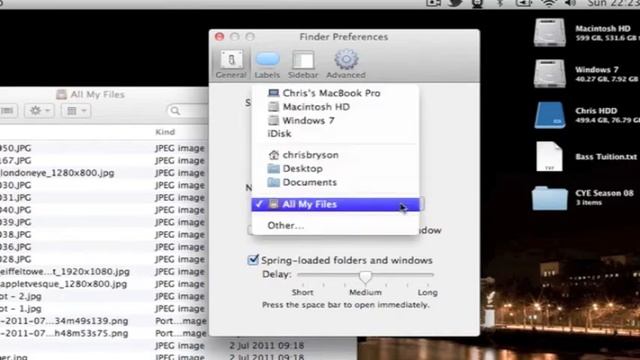Image resolution: width=640 pixels, height=360 pixels.
Task: Open the Sidebar preferences tab
Action: [303, 64]
